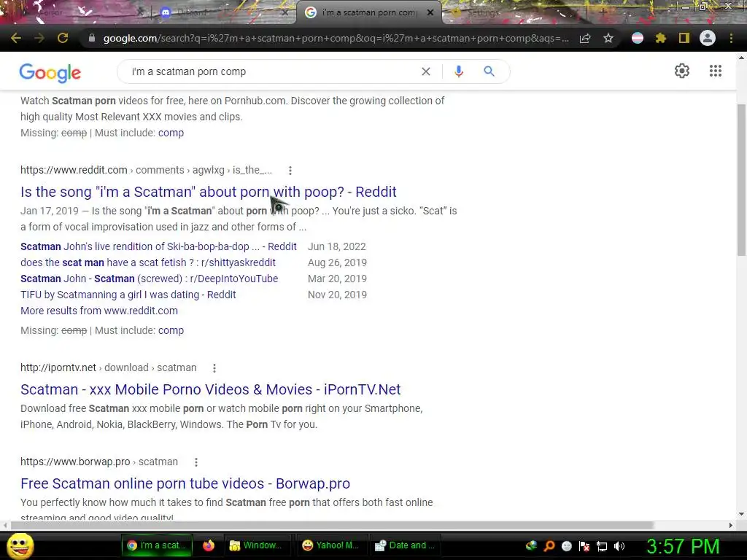The height and width of the screenshot is (560, 747).
Task: Open the lock site information icon
Action: 92,38
